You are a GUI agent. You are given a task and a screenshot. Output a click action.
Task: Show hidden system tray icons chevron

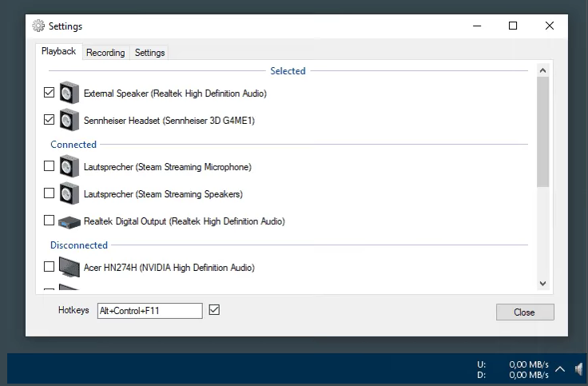coord(560,369)
